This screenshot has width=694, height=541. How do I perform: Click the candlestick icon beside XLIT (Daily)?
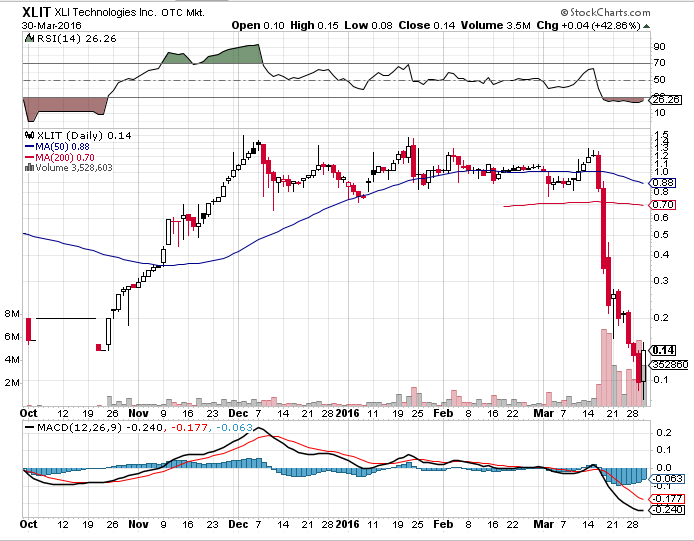click(x=30, y=135)
